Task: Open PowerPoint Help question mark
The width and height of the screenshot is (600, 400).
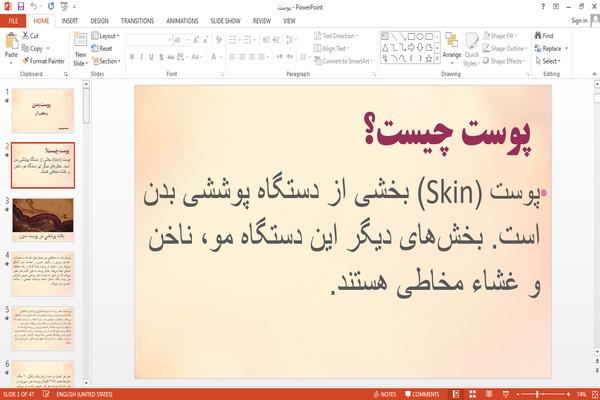Action: [x=543, y=7]
